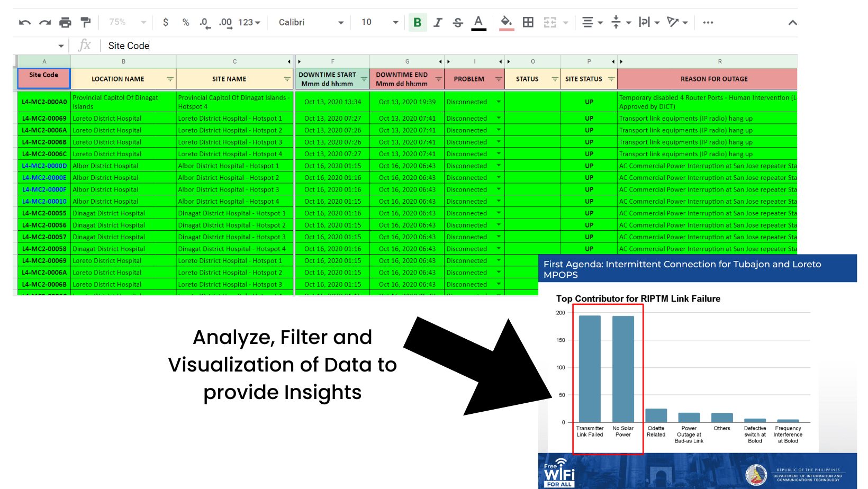Select cell 'Provincial Capitol Of Dinagat Islands' location
The image size is (868, 489).
tap(123, 102)
